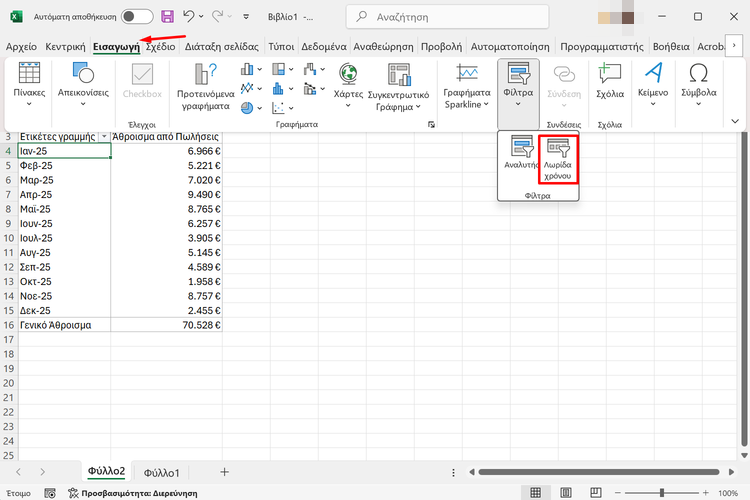Click the Αναζήτηση search box
The height and width of the screenshot is (500, 750).
point(447,17)
